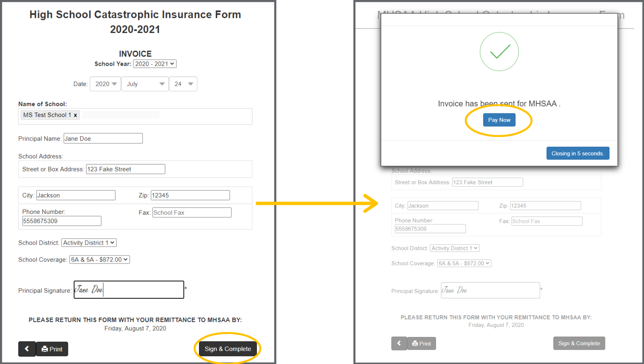Click the black Sign & Complete button
Screen dimensions: 644x364
click(x=228, y=349)
